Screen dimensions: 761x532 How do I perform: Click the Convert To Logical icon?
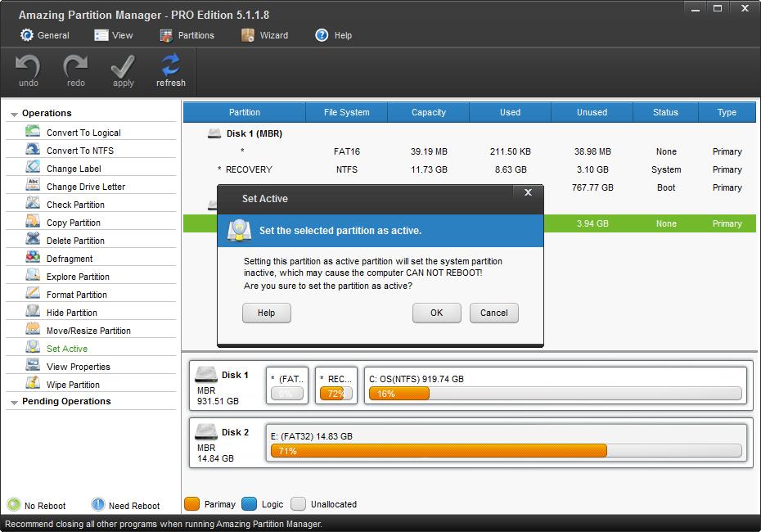tap(33, 131)
